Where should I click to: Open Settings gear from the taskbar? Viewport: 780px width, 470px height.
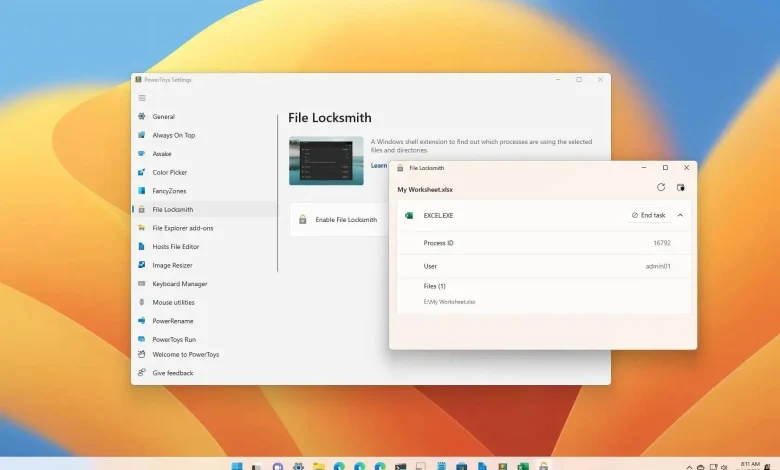(x=298, y=466)
